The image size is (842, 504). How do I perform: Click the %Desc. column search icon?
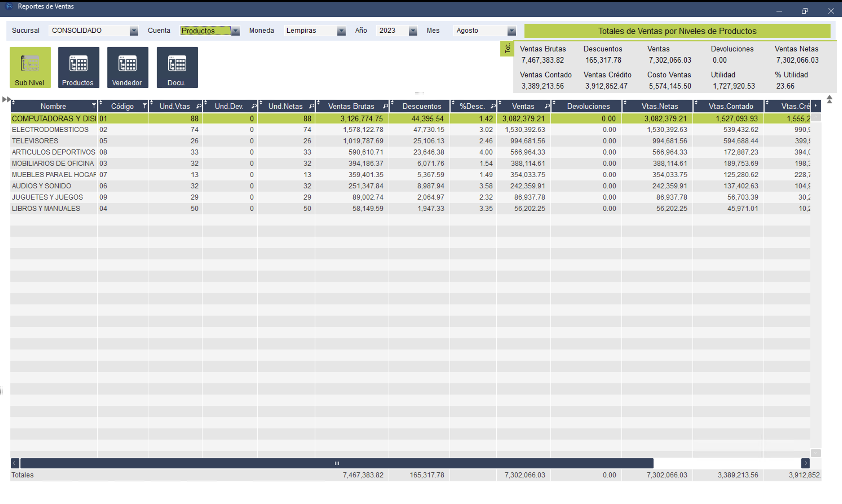click(493, 106)
